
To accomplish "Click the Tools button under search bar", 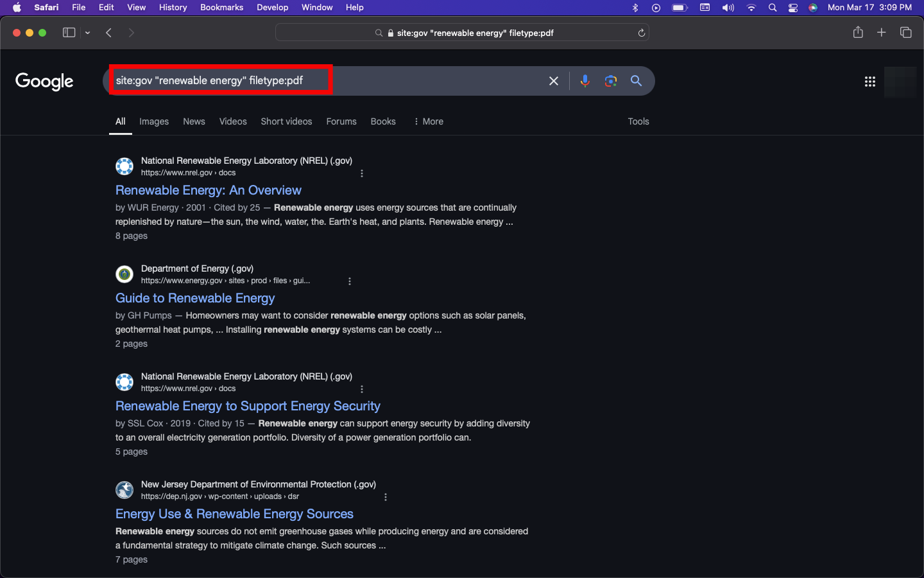I will (x=638, y=121).
